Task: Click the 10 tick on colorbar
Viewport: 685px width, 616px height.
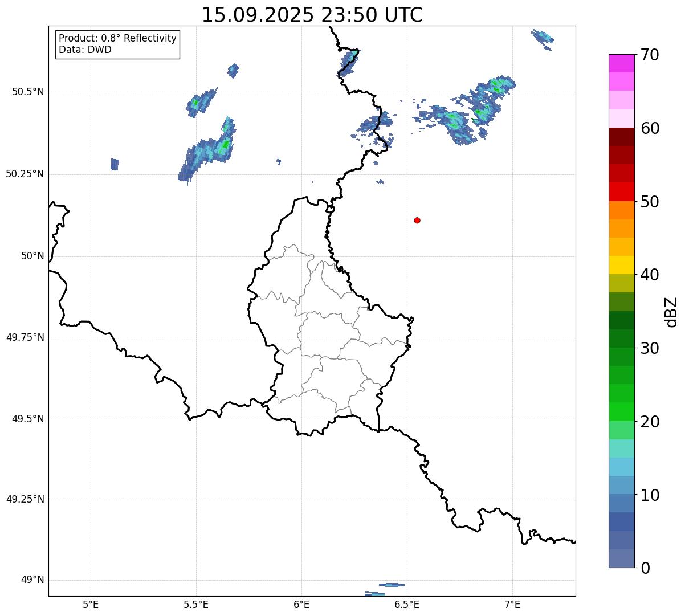Action: pyautogui.click(x=650, y=495)
